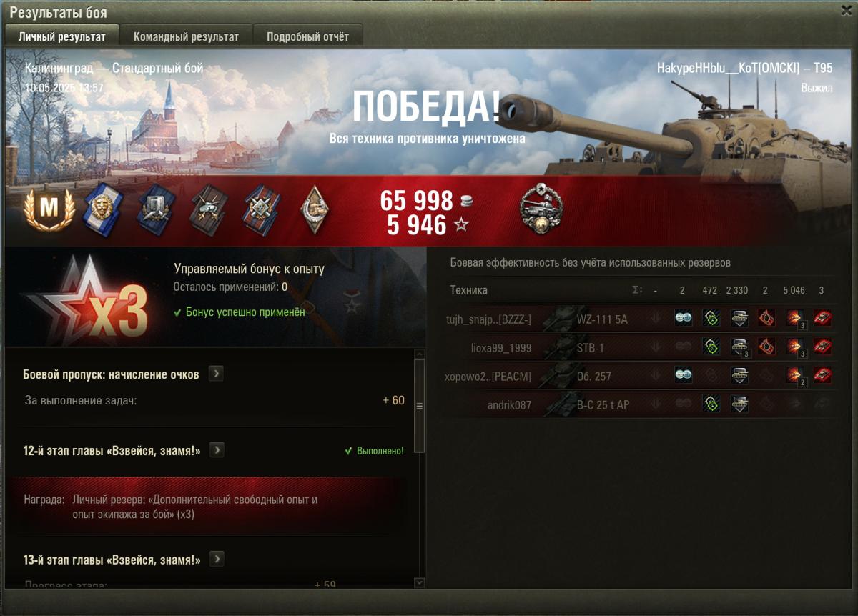Click blocked damage icon in STB-1 row
The height and width of the screenshot is (616, 858).
coord(739,347)
